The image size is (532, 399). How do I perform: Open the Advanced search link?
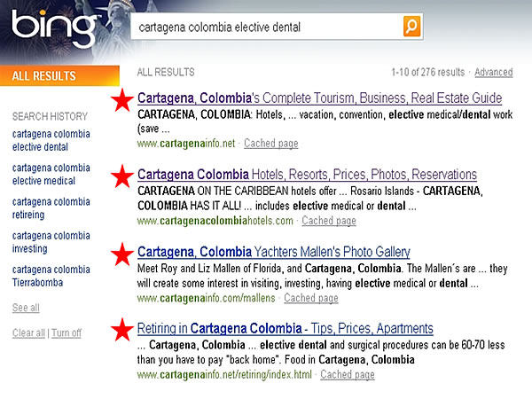pos(493,73)
